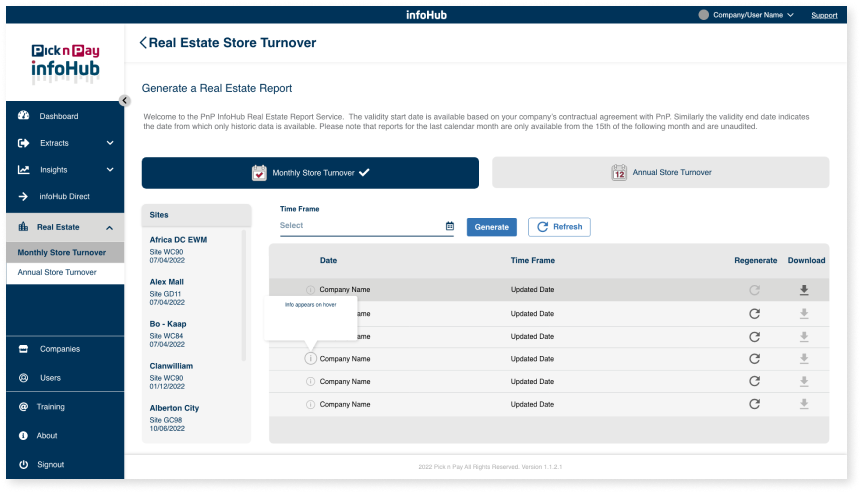Click Signout in the sidebar
861x493 pixels.
tap(51, 464)
